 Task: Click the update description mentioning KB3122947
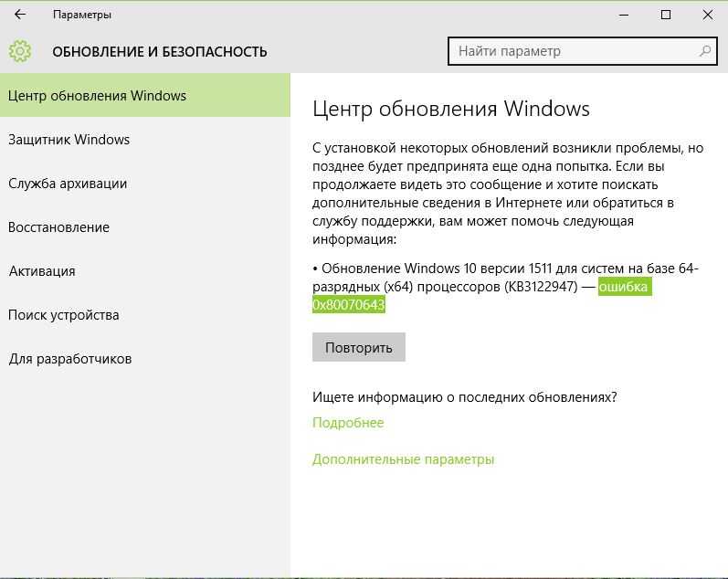[x=506, y=286]
